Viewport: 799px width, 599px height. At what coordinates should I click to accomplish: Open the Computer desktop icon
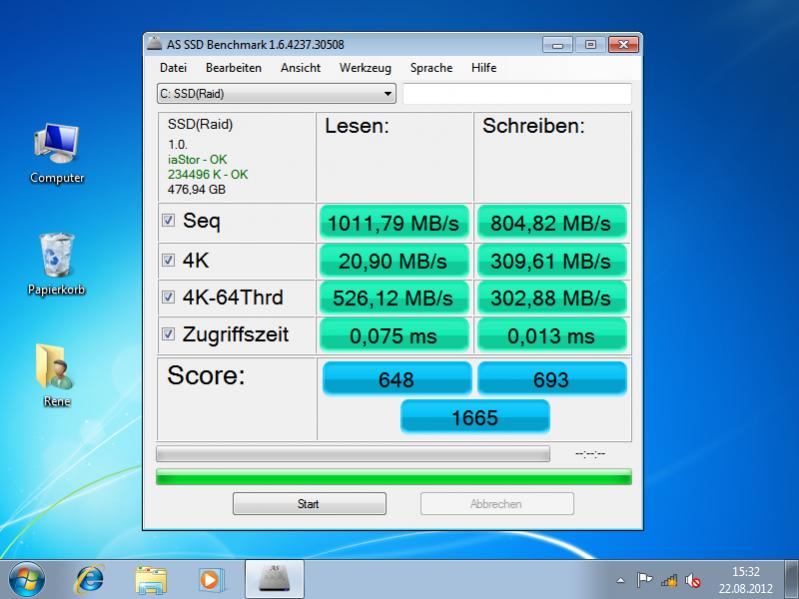tap(57, 153)
